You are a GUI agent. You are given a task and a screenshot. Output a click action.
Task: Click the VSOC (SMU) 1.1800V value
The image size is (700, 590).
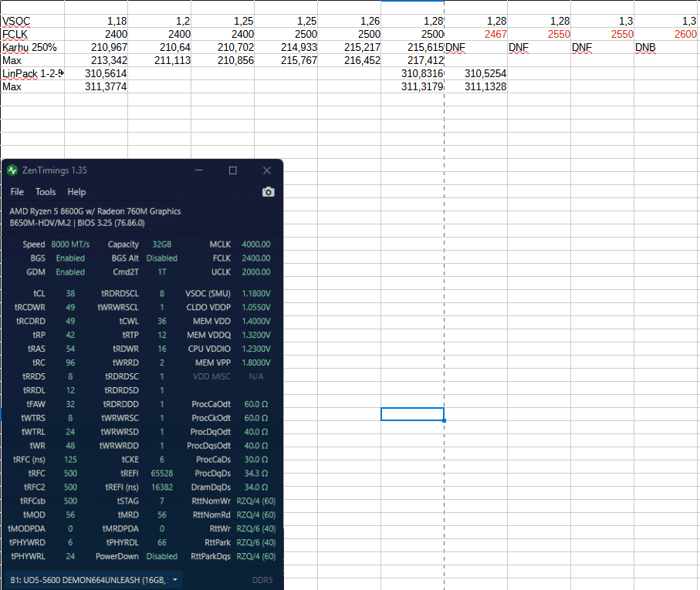255,293
